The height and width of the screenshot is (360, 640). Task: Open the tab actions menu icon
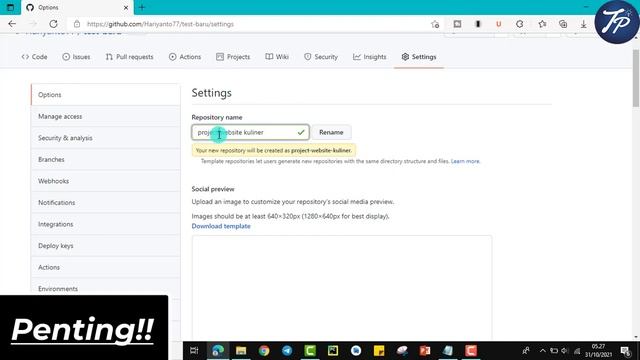10,7
